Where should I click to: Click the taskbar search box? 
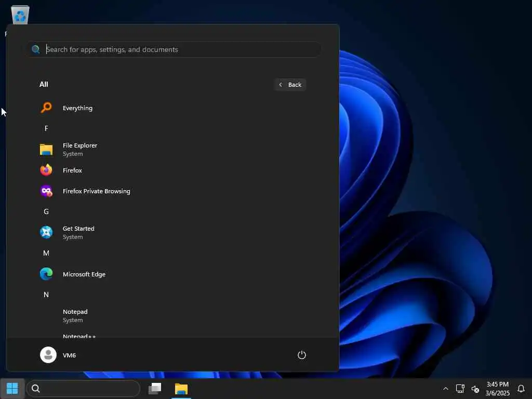point(83,389)
